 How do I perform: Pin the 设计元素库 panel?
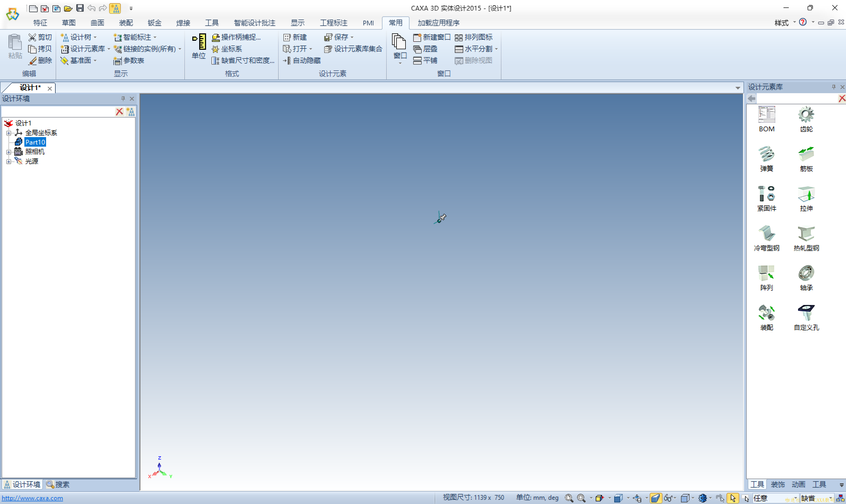[x=834, y=87]
